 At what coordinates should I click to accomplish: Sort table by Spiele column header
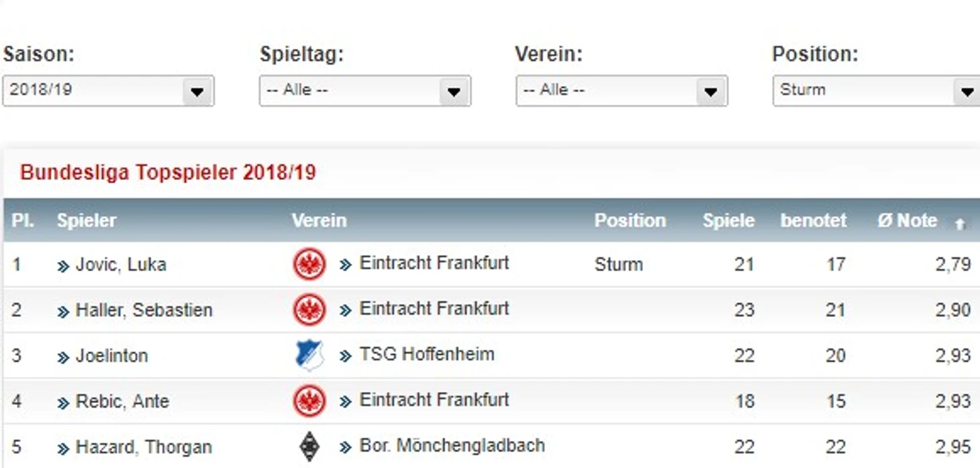tap(728, 221)
